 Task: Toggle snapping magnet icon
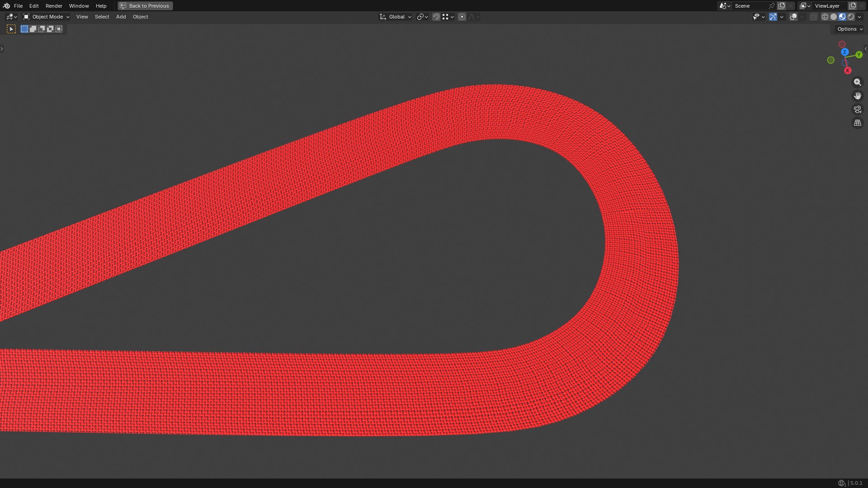(436, 17)
